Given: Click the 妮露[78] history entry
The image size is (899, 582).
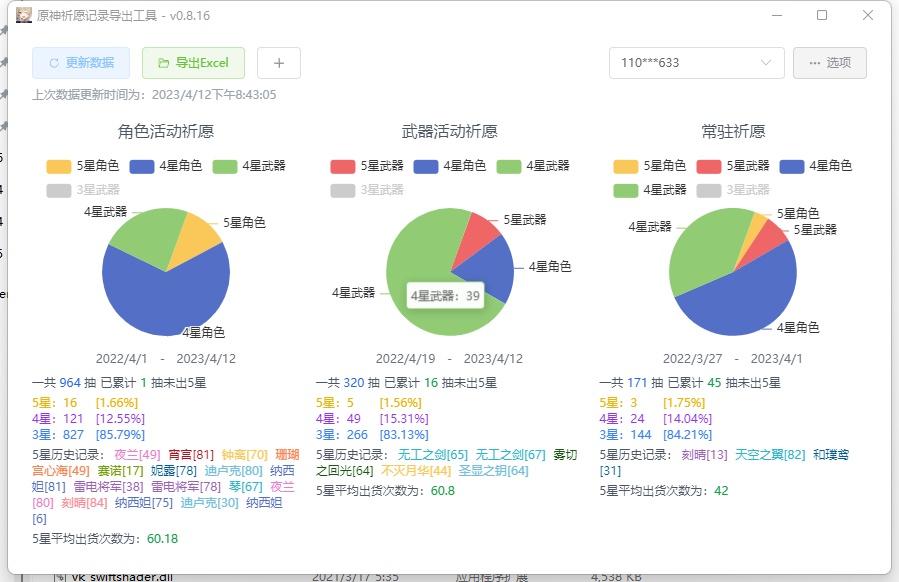Looking at the screenshot, I should pos(174,471).
